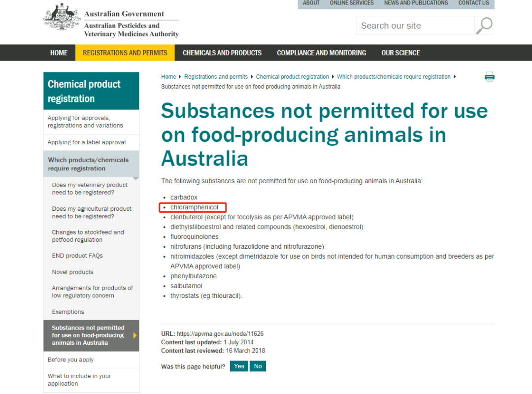Open the Home navigation tab
532x394 pixels.
coord(59,53)
